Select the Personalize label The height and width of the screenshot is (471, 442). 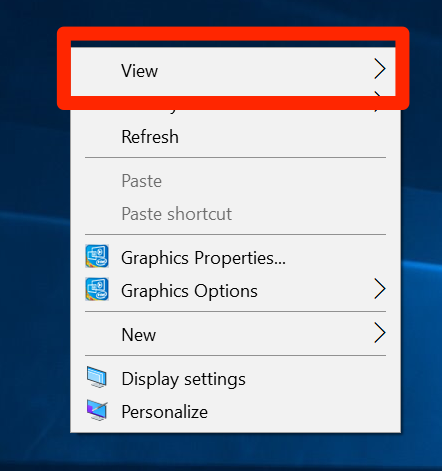pyautogui.click(x=165, y=412)
